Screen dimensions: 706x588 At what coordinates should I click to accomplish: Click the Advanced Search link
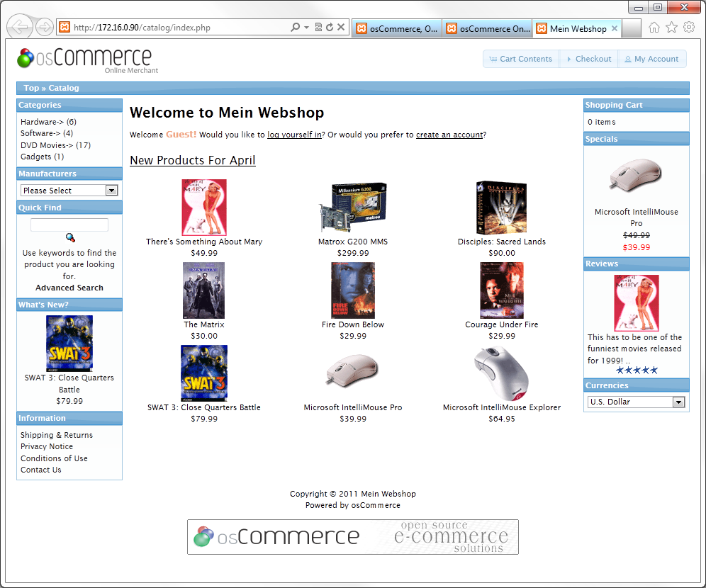point(69,288)
